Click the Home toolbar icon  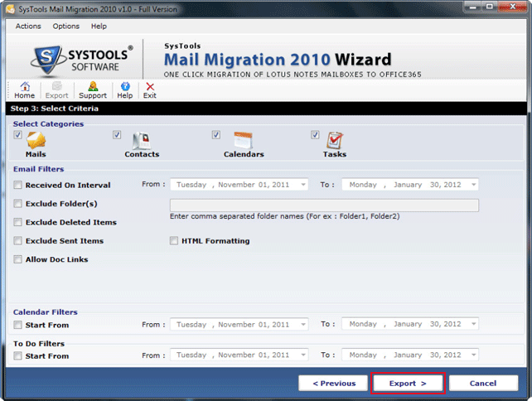[24, 90]
